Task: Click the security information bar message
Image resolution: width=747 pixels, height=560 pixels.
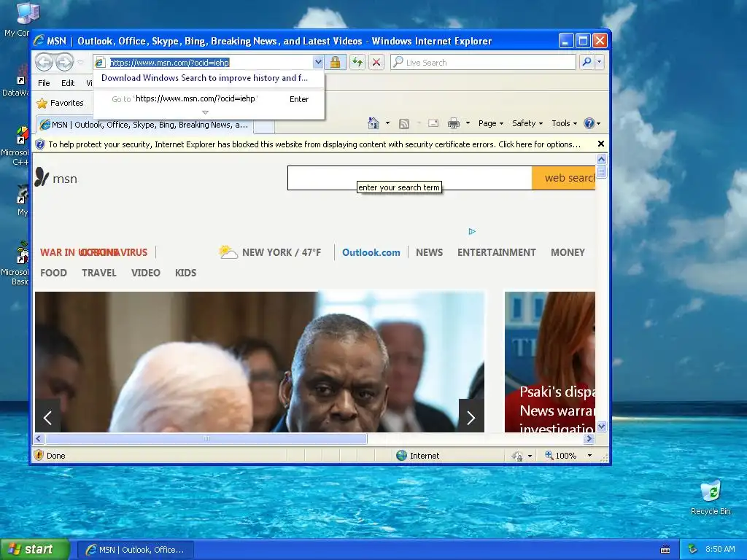Action: [314, 144]
